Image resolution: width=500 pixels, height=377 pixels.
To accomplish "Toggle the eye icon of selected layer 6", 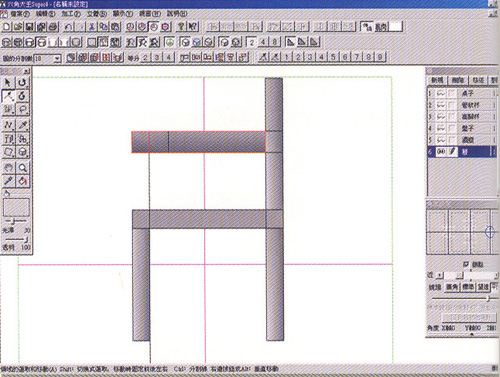I will click(x=441, y=152).
